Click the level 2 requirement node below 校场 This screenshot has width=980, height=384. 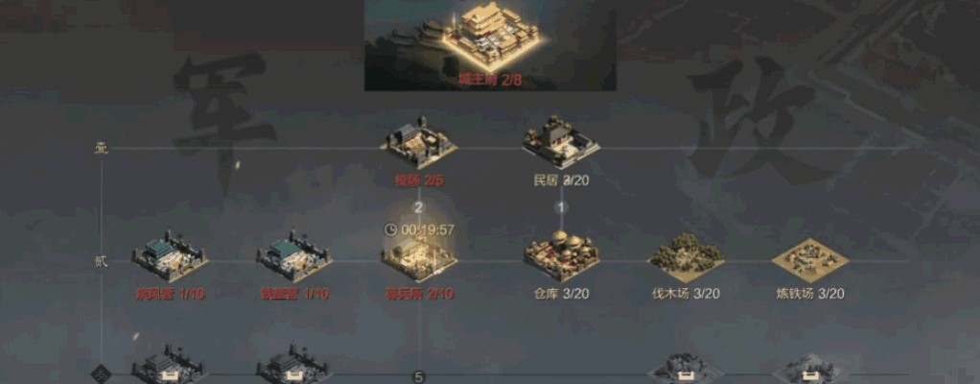(419, 207)
